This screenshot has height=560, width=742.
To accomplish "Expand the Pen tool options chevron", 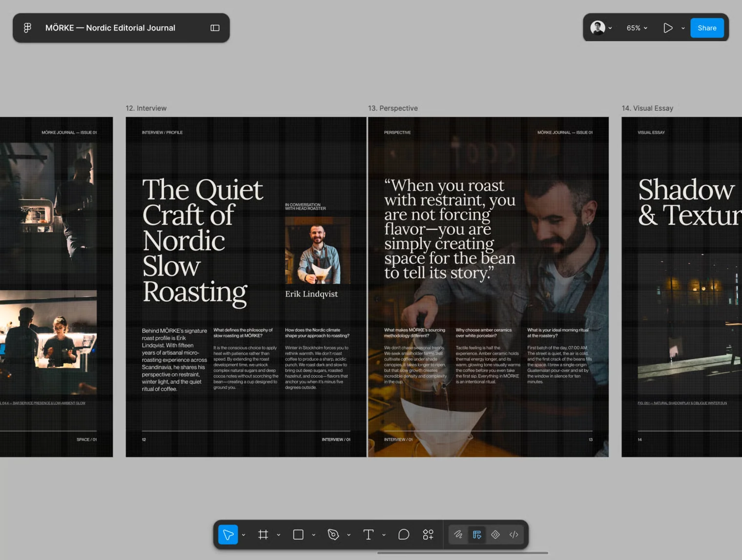I will tap(349, 535).
